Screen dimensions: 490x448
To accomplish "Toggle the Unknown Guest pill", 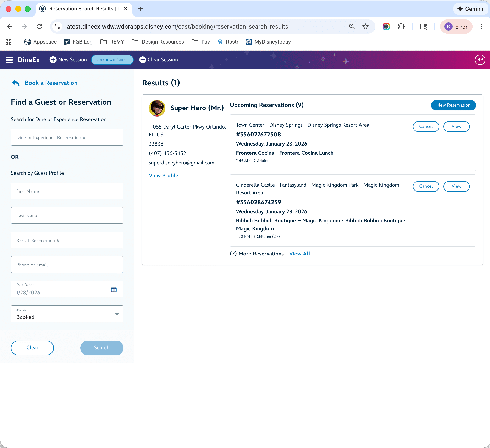I will pyautogui.click(x=112, y=60).
